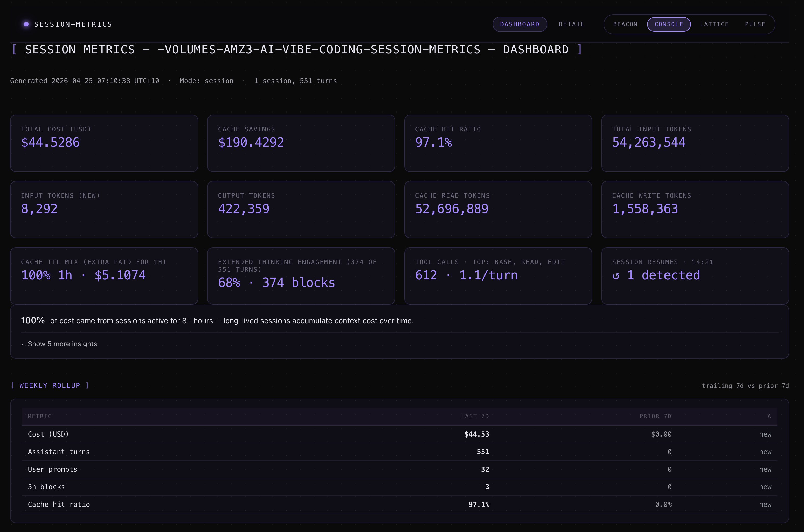Click the SESSION-METRICS brand title
Viewport: 804px width, 532px height.
click(x=73, y=24)
